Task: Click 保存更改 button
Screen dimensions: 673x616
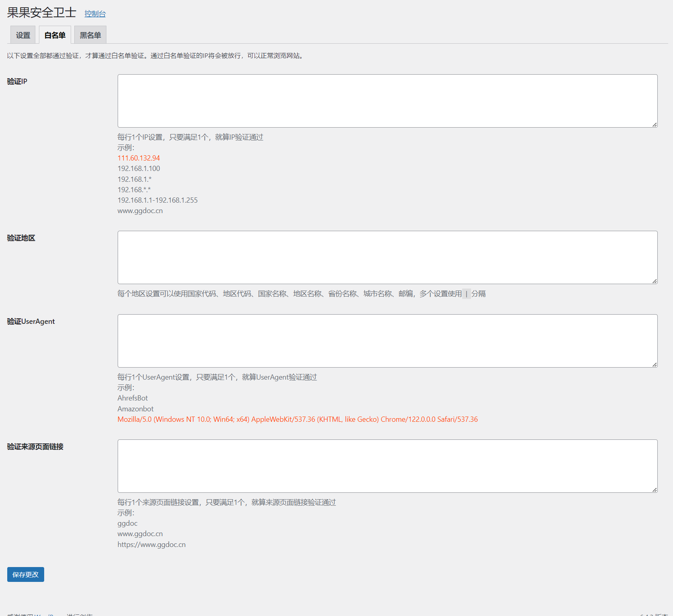Action: [26, 575]
